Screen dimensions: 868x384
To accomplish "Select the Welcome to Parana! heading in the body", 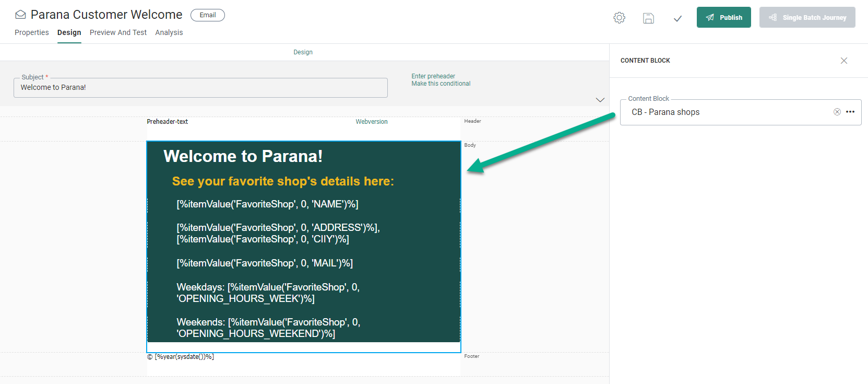I will click(243, 156).
